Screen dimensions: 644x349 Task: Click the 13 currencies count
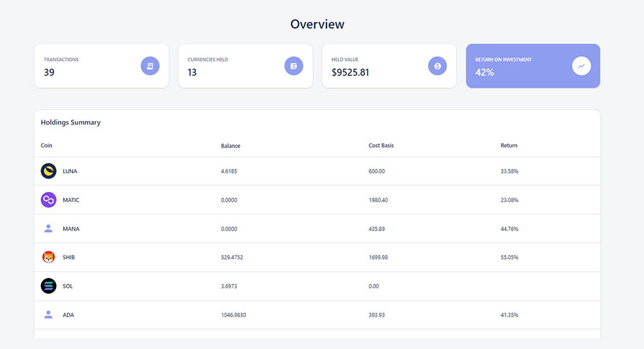pyautogui.click(x=192, y=72)
